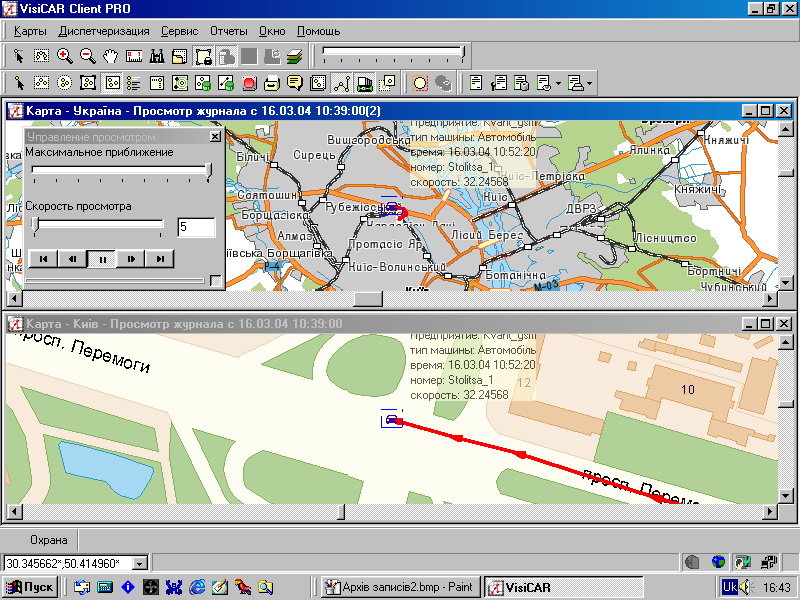800x600 pixels.
Task: Pick the ruler distance measurement tool
Action: (x=134, y=56)
